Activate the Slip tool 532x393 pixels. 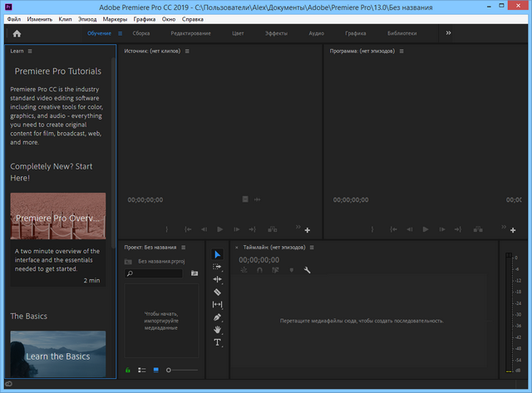tap(218, 305)
